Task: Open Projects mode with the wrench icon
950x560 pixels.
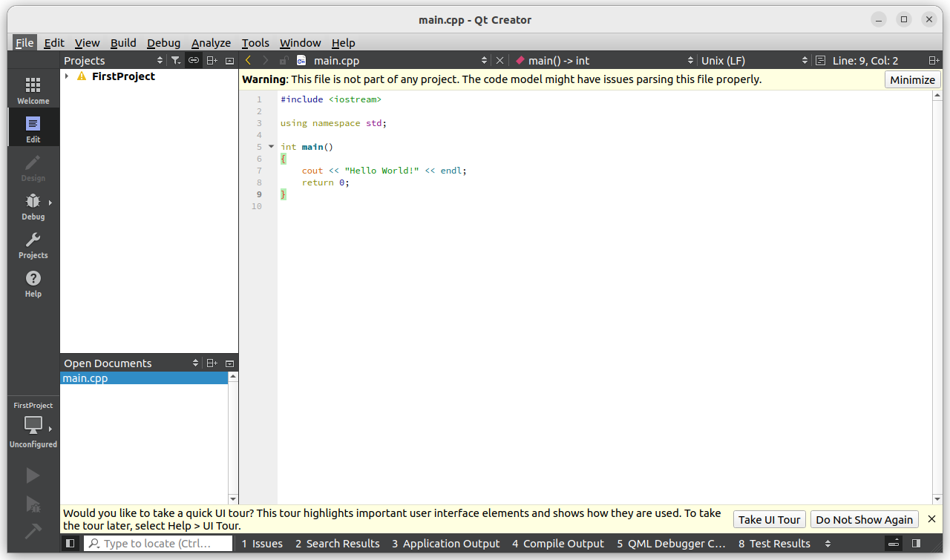Action: (33, 244)
